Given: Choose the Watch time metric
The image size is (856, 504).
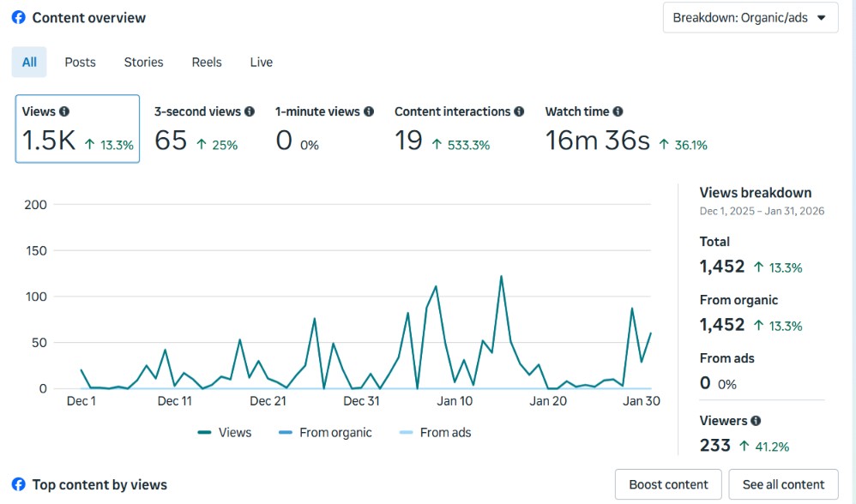Looking at the screenshot, I should click(x=626, y=129).
